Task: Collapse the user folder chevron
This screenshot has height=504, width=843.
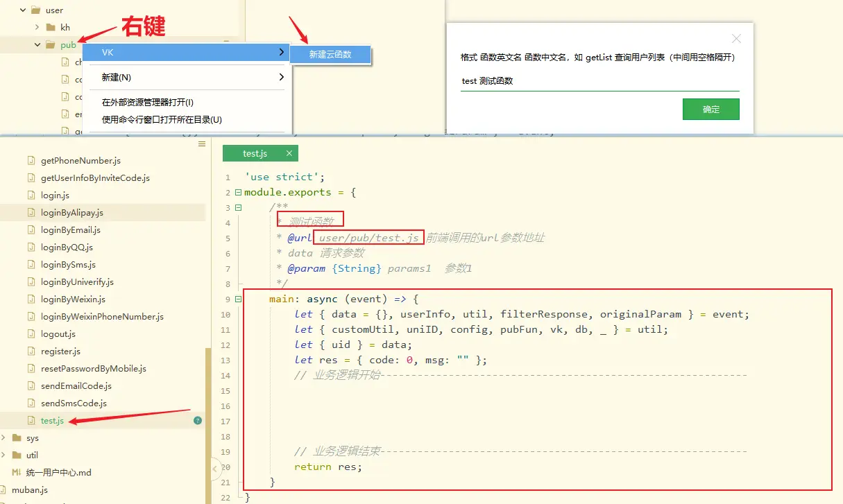Action: click(23, 10)
